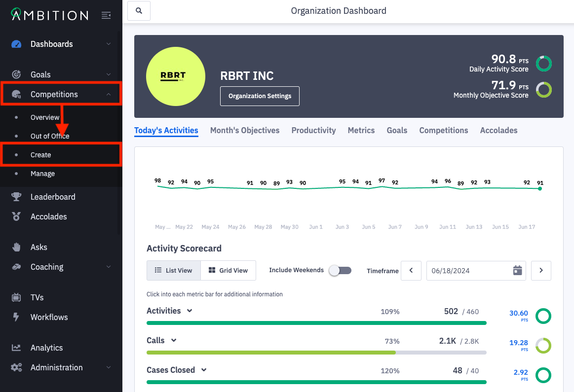Open the calendar picker icon in Timeframe
Viewport: 574px width, 392px height.
(517, 271)
